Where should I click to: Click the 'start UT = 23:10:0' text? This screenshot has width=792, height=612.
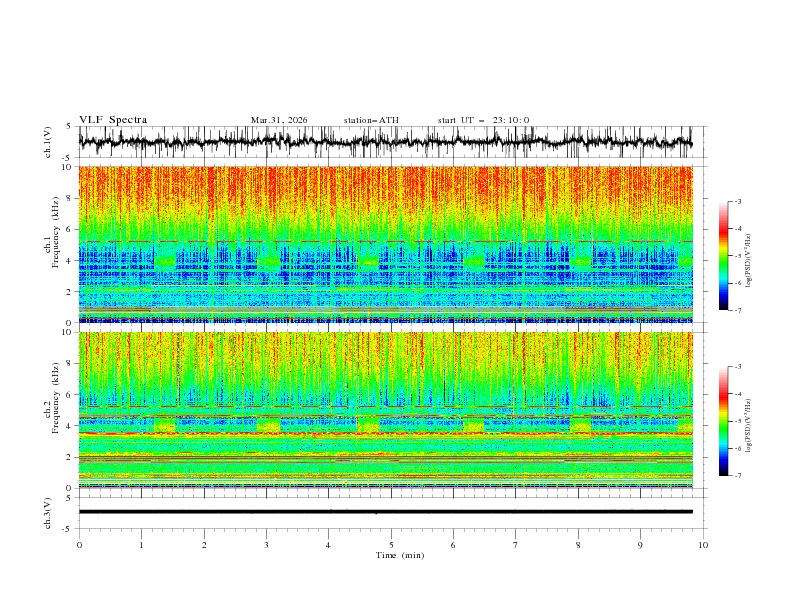point(483,120)
